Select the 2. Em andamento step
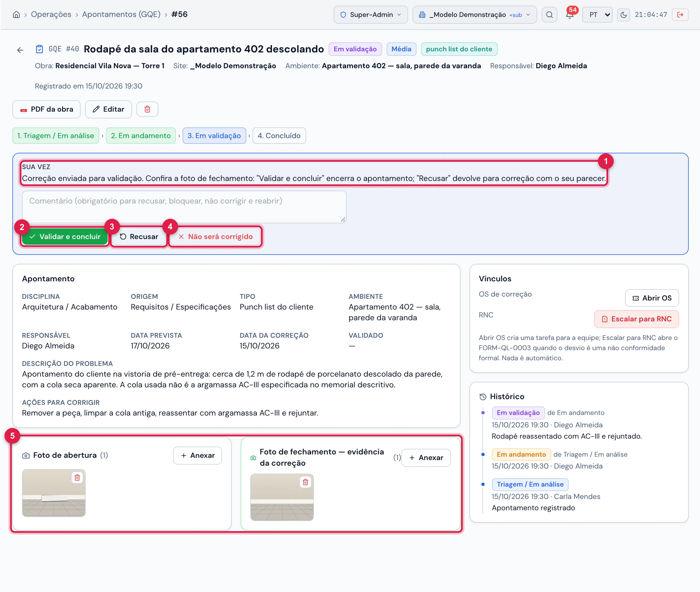This screenshot has height=592, width=700. pyautogui.click(x=141, y=136)
